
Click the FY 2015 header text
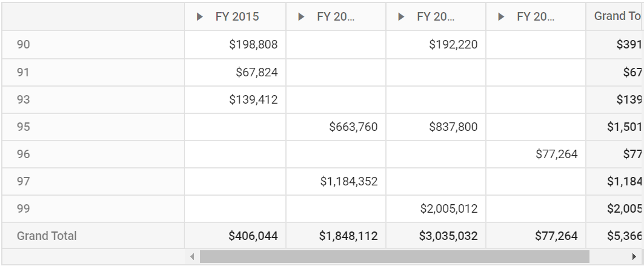click(x=237, y=17)
